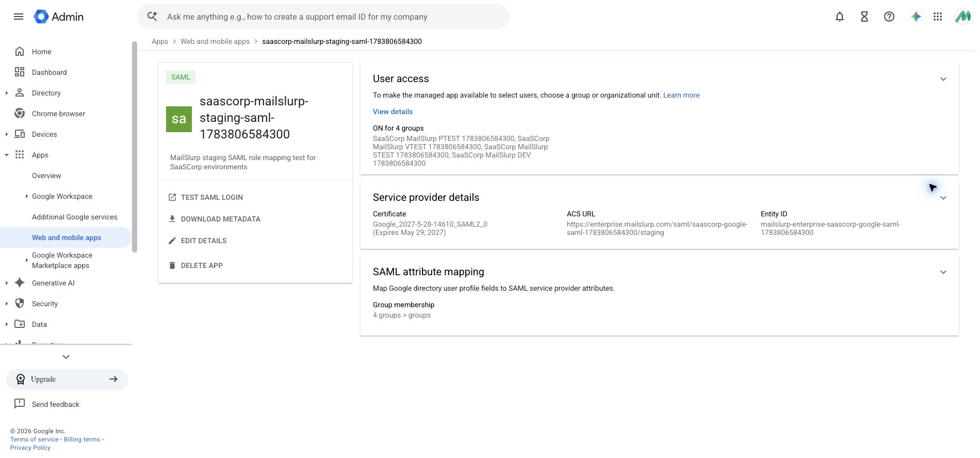Screen dimensions: 980x458
Task: Open Privacy Policy link
Action: pyautogui.click(x=30, y=448)
